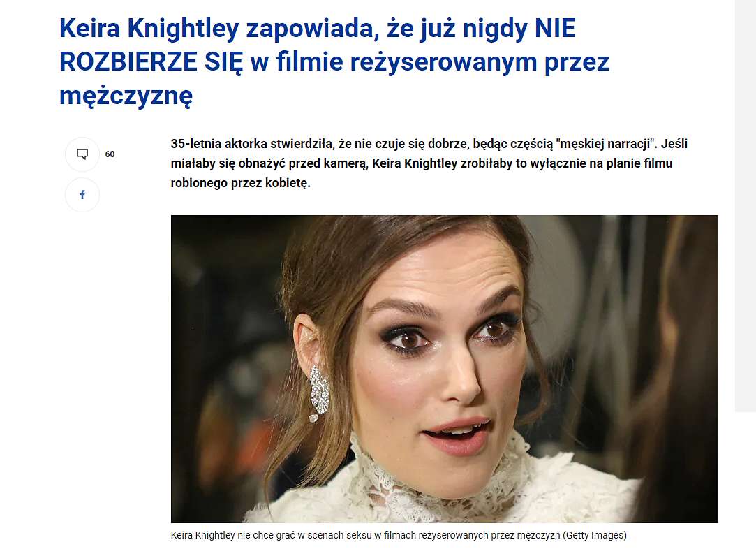This screenshot has height=556, width=756.
Task: Click the name Keira Knightley in the headline
Action: [x=149, y=28]
